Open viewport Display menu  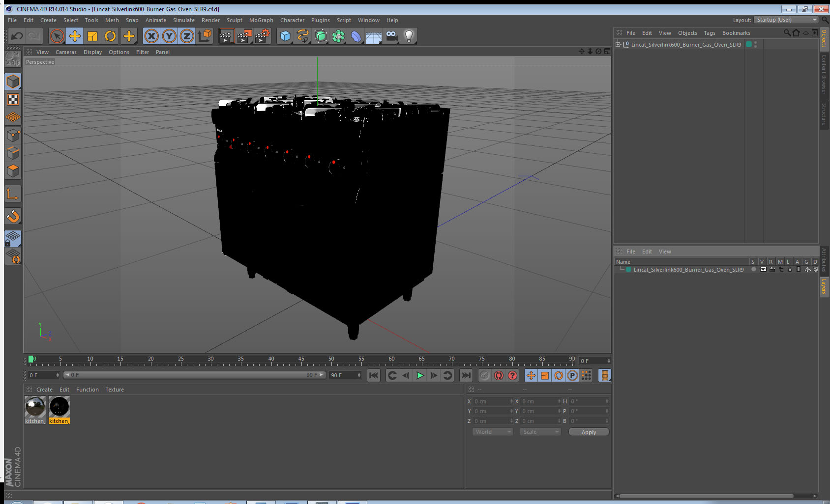click(x=92, y=52)
